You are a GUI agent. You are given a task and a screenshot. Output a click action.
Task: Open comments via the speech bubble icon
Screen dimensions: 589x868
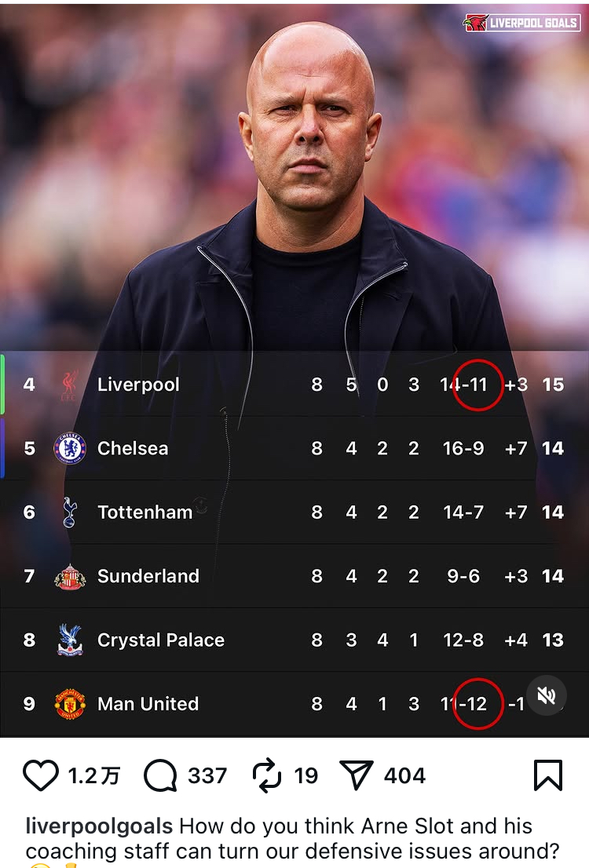[x=160, y=776]
